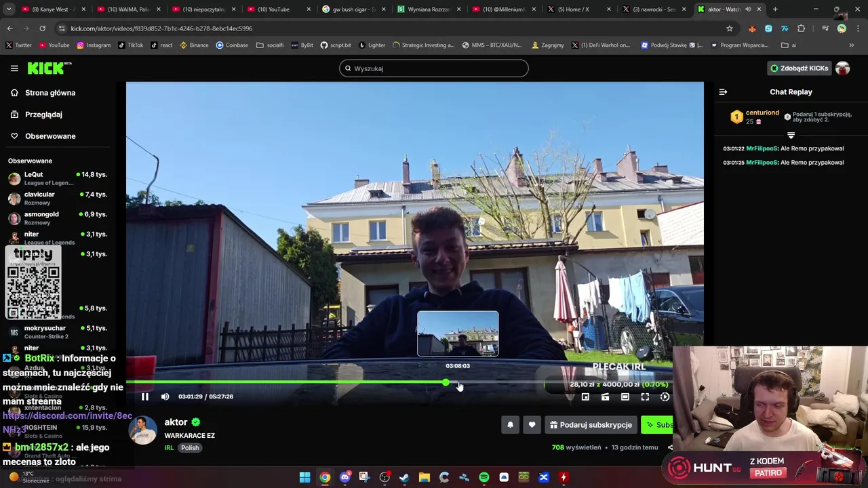
Task: Open the ai bookmarks folder
Action: click(789, 45)
